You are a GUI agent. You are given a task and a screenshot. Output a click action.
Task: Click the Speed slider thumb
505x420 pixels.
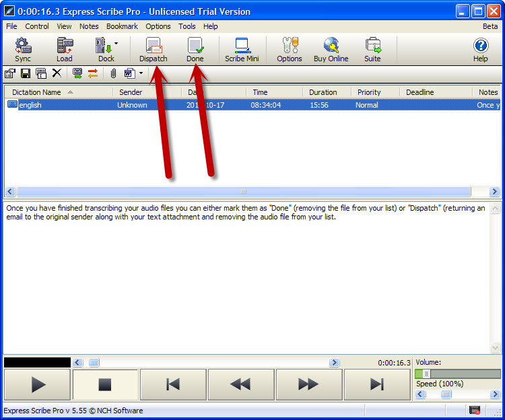[446, 394]
